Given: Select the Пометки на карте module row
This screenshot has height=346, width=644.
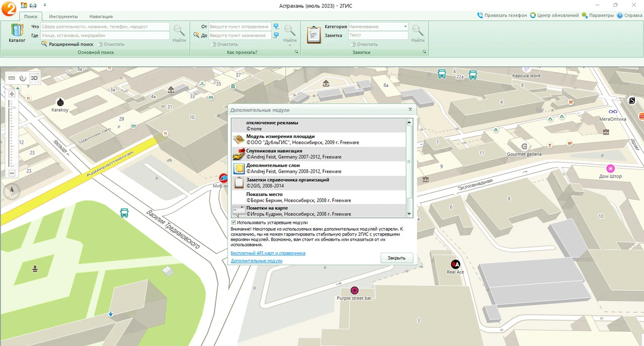Looking at the screenshot, I should click(319, 211).
